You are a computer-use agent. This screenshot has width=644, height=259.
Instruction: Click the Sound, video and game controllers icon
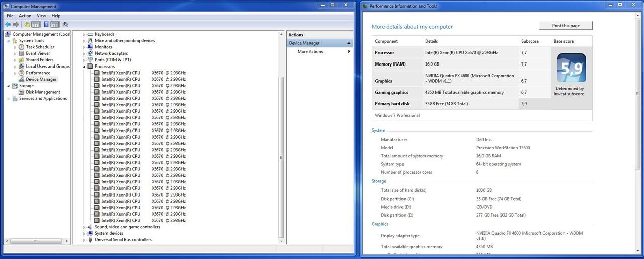90,227
